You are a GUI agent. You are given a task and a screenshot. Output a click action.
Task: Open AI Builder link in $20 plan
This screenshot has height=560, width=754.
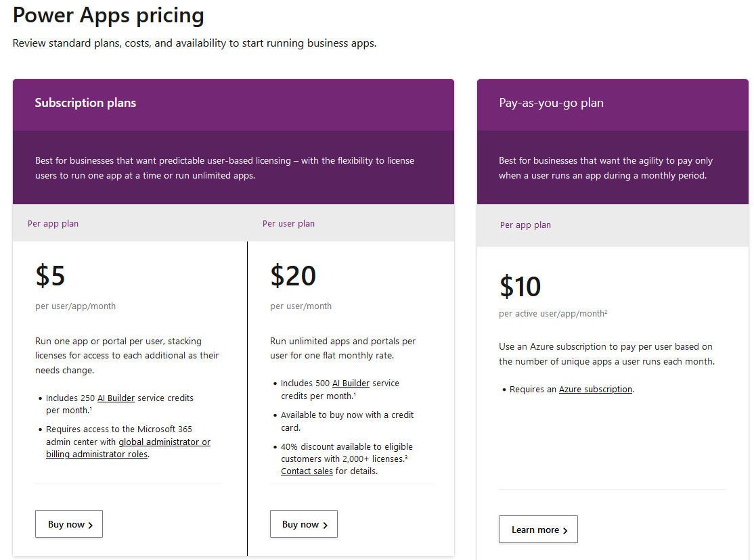351,383
